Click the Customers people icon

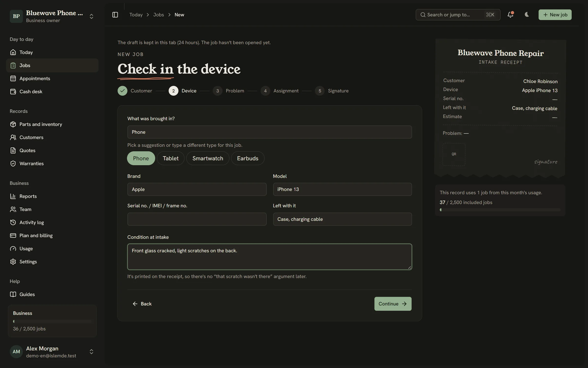pos(13,137)
